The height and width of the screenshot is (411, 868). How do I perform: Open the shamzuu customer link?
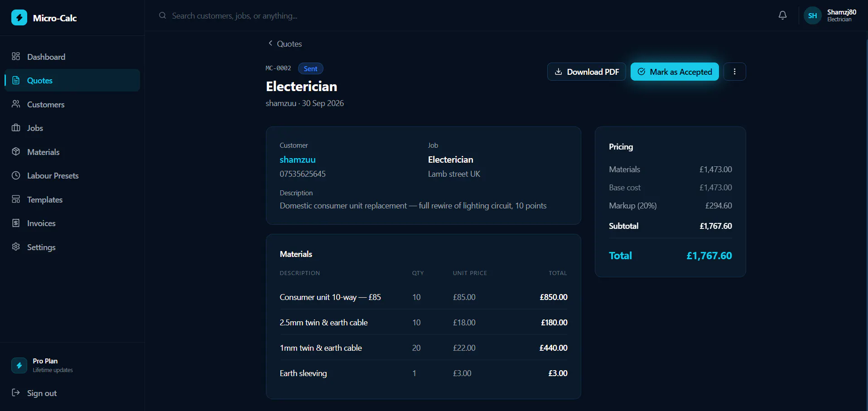[x=297, y=160]
